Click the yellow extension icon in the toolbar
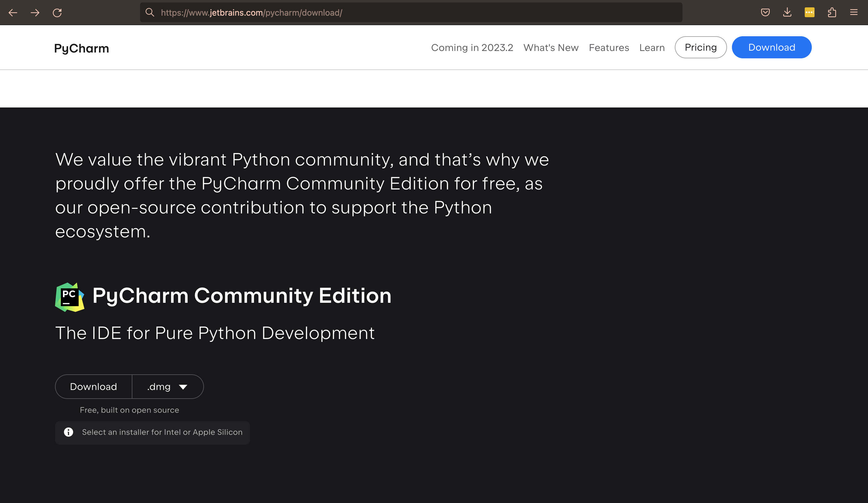 809,12
